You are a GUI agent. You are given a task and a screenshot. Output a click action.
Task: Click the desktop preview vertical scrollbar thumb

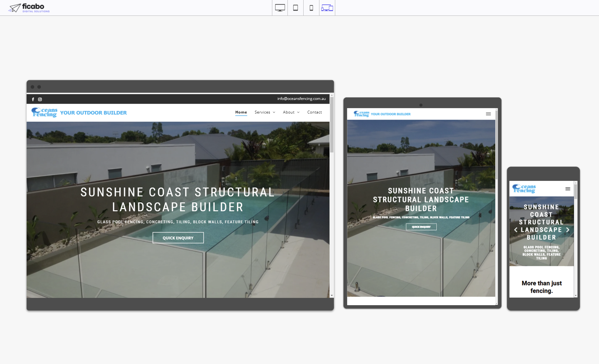tap(332, 125)
